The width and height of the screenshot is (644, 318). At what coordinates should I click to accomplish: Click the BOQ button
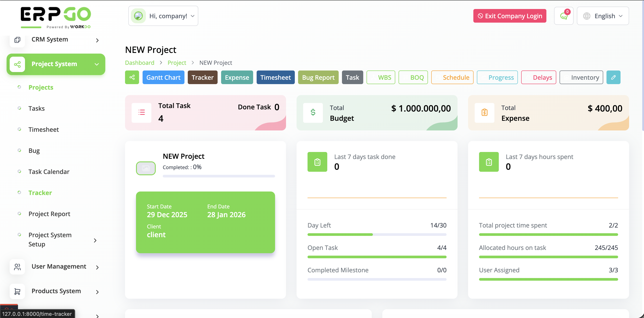point(413,77)
